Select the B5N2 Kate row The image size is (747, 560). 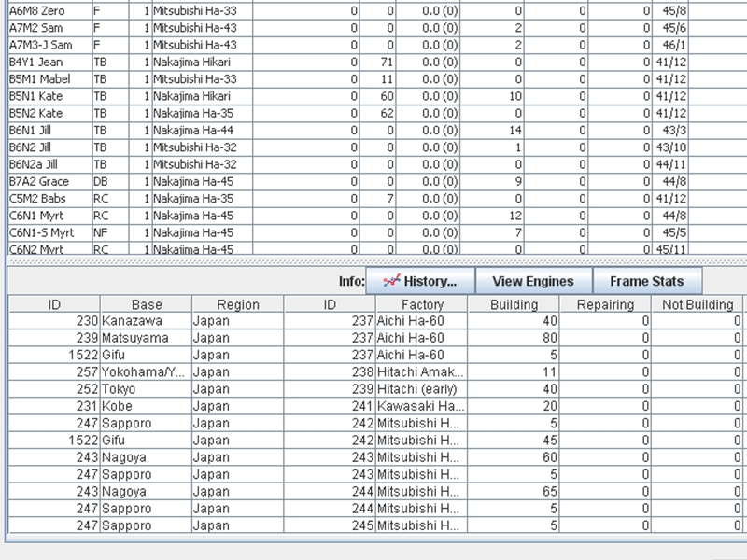tap(376, 113)
